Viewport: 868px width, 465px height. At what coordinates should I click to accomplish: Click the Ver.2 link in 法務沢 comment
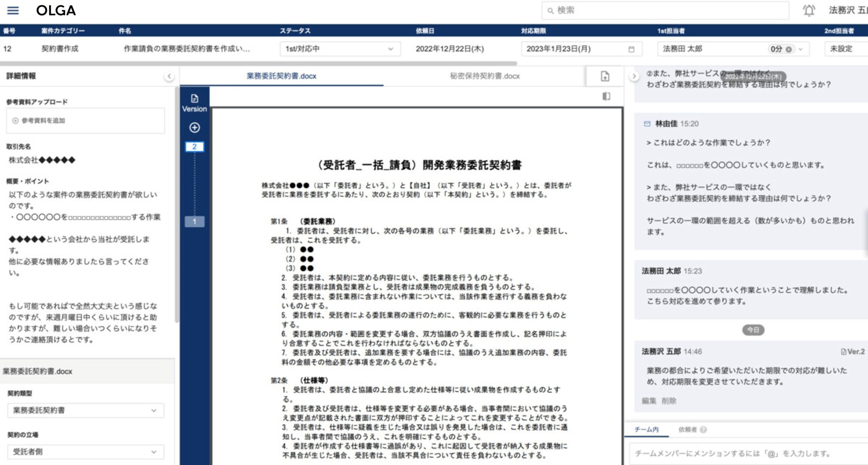click(853, 352)
